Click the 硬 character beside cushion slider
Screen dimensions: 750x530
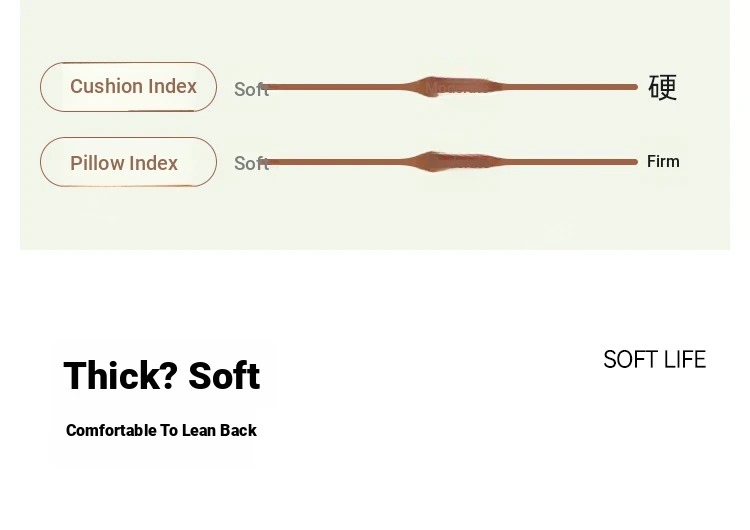pos(663,87)
